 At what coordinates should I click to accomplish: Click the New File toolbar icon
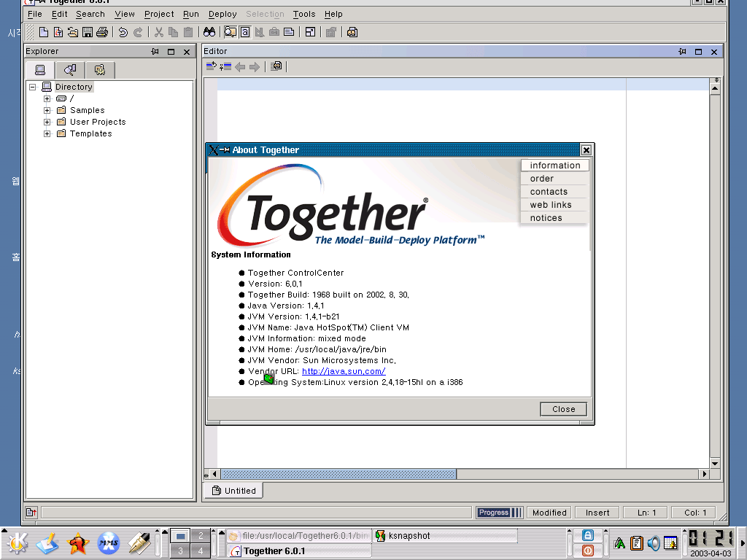43,32
